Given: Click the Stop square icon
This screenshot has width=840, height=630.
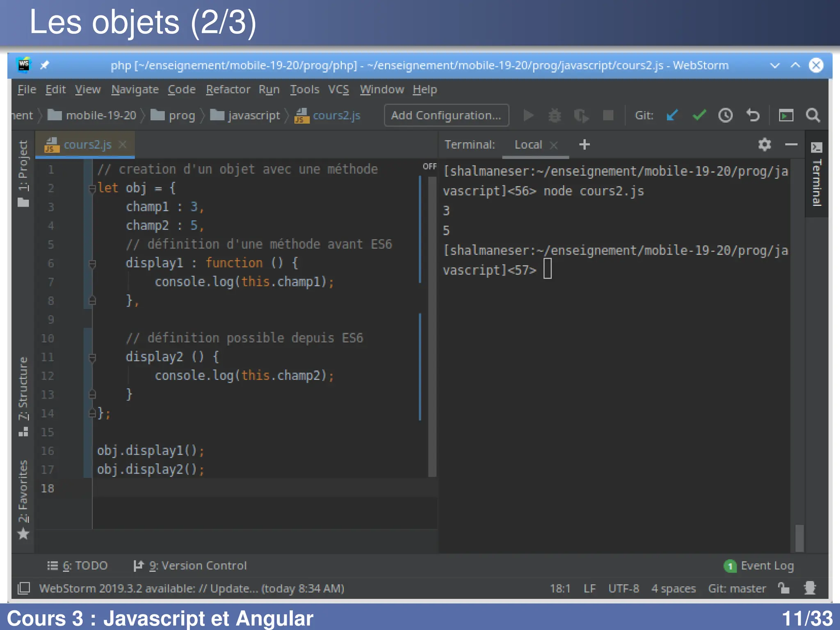Looking at the screenshot, I should click(x=608, y=116).
